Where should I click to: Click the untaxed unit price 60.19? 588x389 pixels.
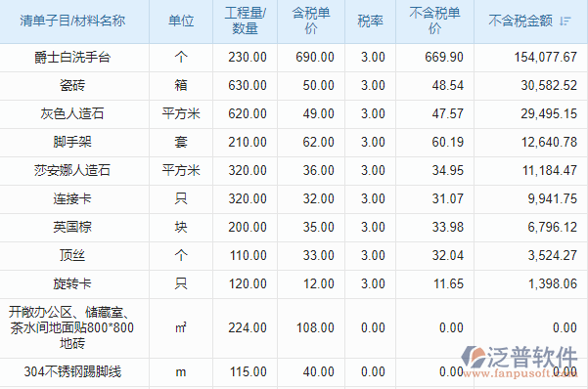point(448,142)
